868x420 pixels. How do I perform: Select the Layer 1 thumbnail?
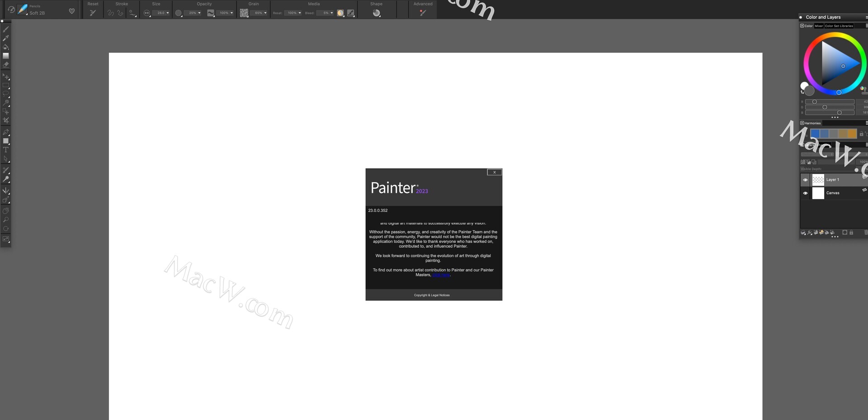pos(818,180)
